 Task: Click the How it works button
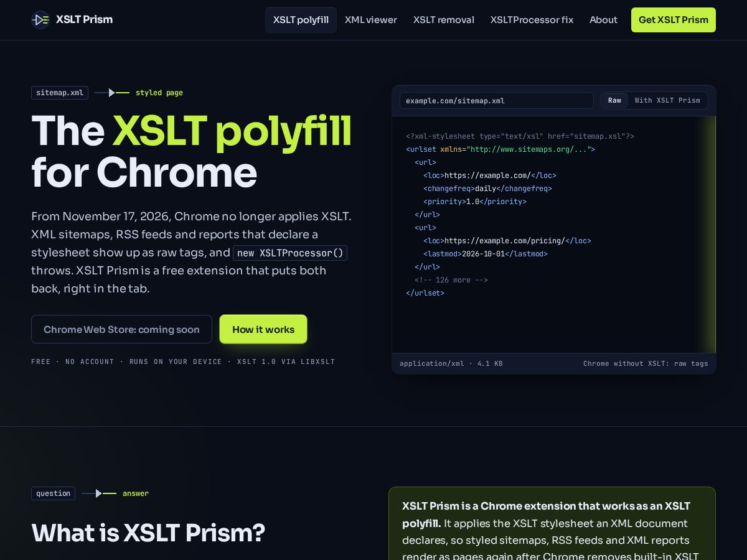(x=263, y=329)
